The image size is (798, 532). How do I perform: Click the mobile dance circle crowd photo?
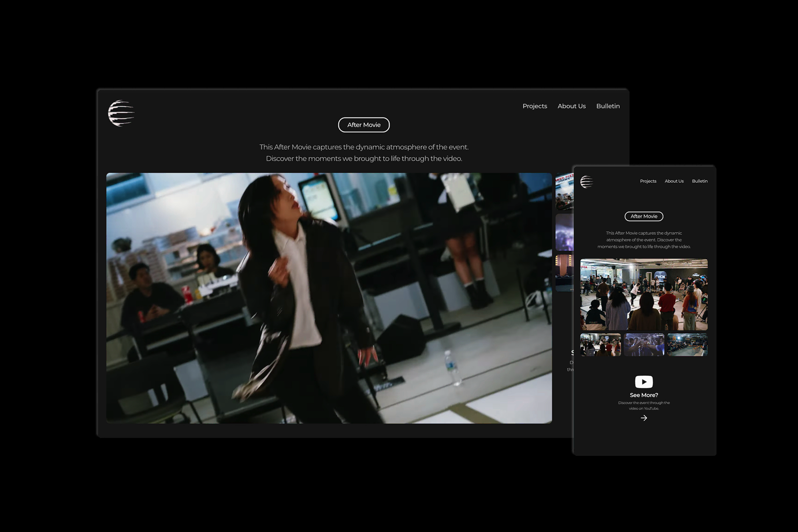pyautogui.click(x=644, y=295)
